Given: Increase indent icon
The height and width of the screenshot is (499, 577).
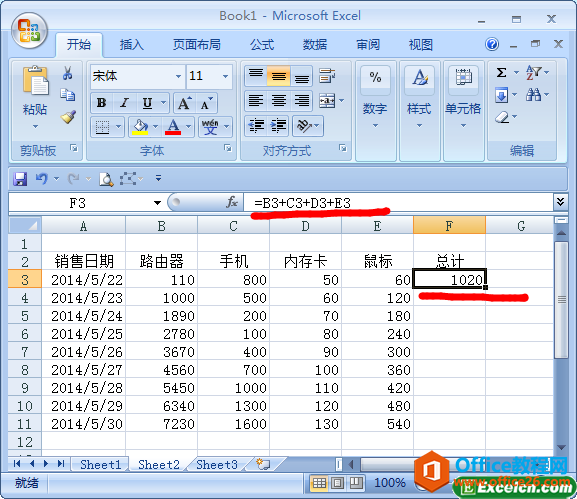Looking at the screenshot, I should tap(279, 125).
